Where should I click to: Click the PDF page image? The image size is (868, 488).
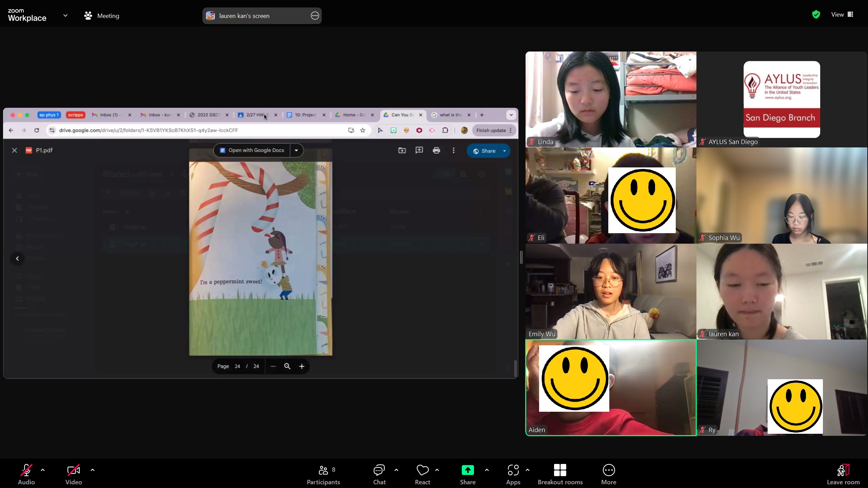coord(260,258)
